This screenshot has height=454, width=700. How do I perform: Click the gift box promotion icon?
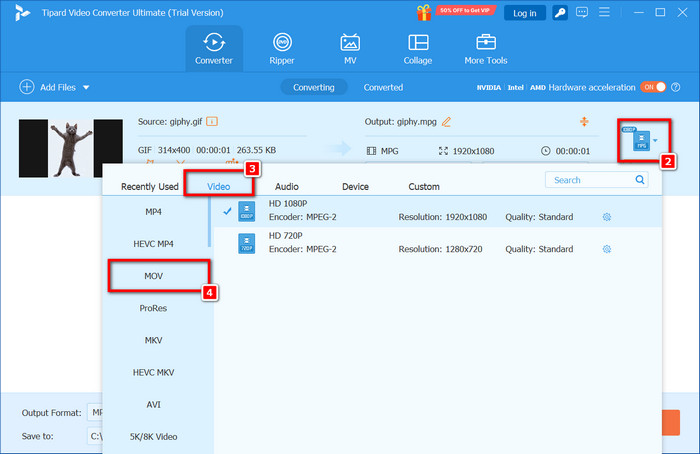point(424,12)
